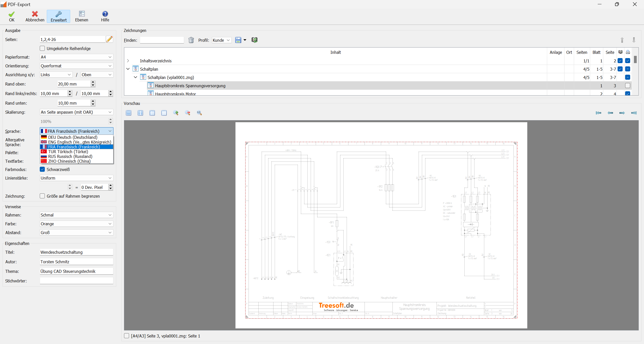Enable Umgekehrte Reihenfolge checkbox
Image resolution: width=644 pixels, height=344 pixels.
42,48
